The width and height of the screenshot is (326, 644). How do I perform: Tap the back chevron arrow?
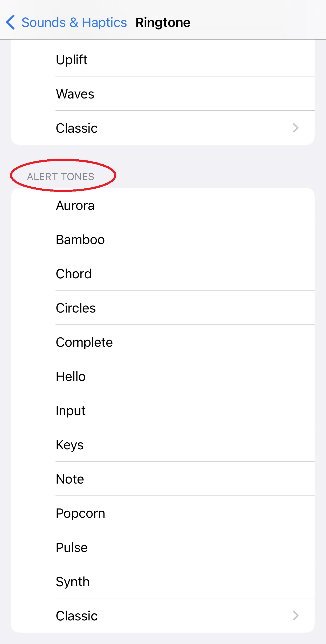tap(11, 22)
